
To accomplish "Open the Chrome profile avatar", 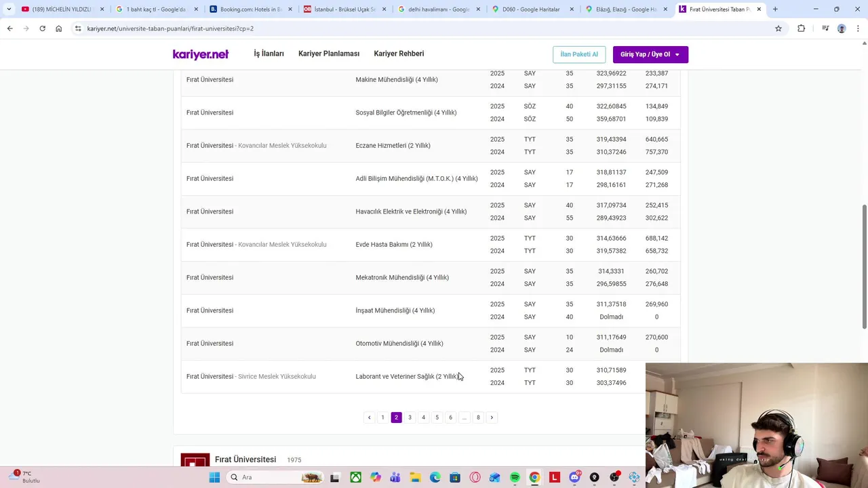I will [x=842, y=28].
